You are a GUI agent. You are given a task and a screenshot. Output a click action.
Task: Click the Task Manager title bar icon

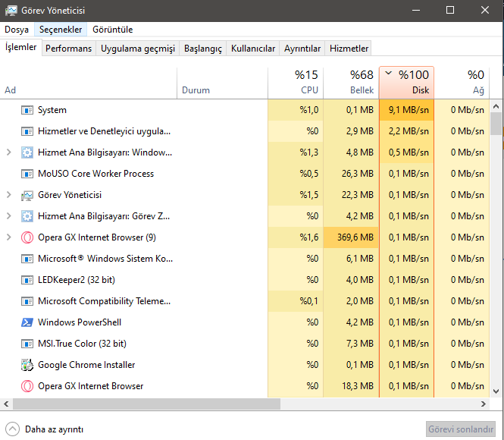(11, 11)
